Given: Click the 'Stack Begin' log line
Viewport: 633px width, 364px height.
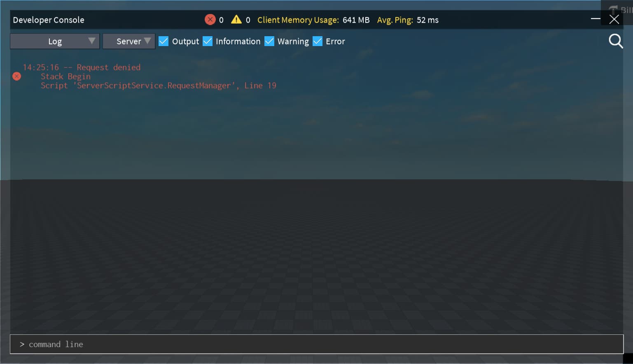Looking at the screenshot, I should click(x=65, y=76).
